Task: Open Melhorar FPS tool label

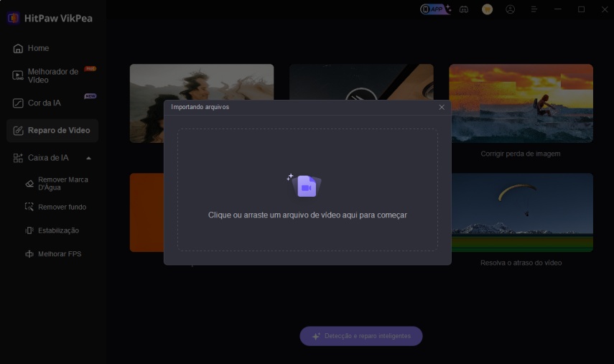Action: tap(60, 254)
